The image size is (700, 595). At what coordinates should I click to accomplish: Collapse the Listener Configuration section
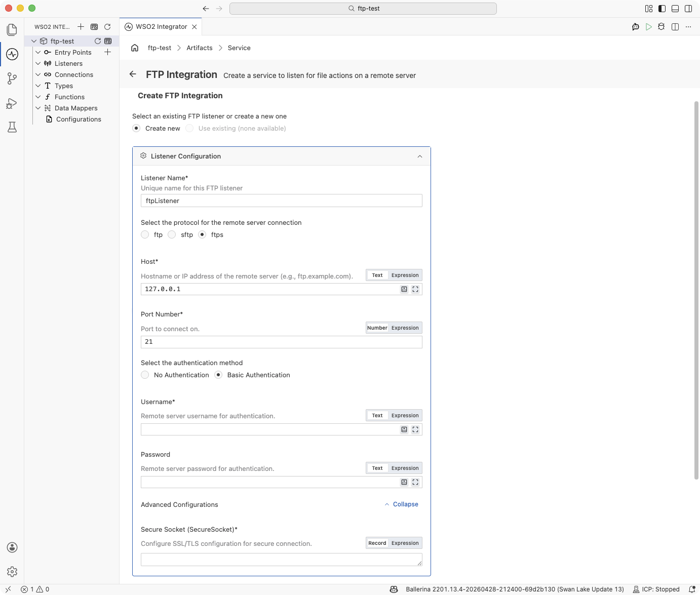point(420,156)
